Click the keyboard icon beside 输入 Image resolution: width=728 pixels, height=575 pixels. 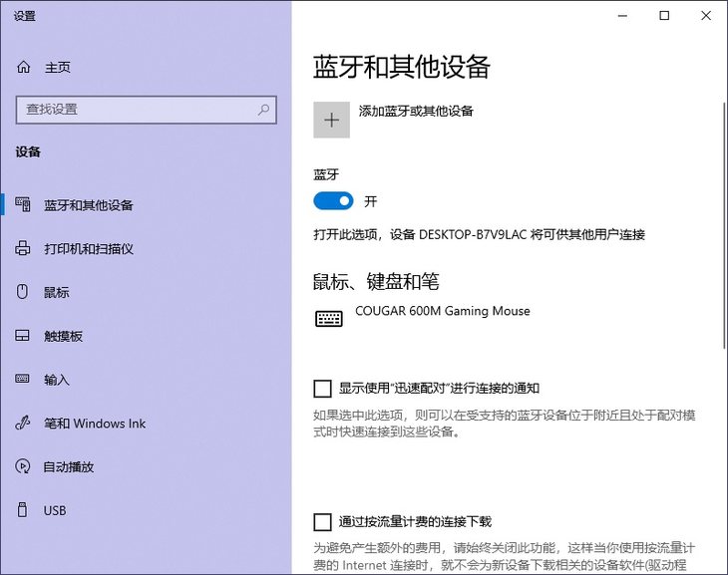pyautogui.click(x=22, y=379)
